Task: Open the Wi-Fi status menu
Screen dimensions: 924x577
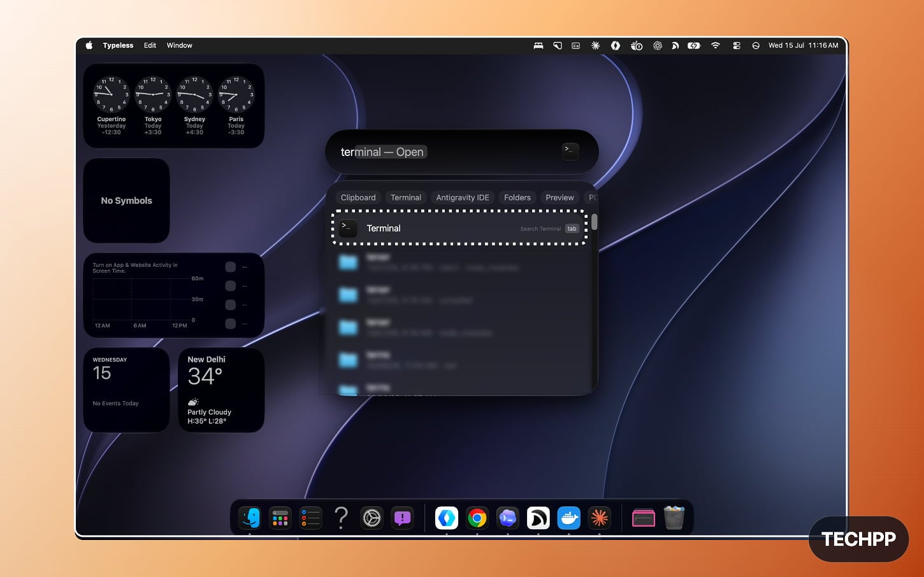Action: (x=716, y=45)
